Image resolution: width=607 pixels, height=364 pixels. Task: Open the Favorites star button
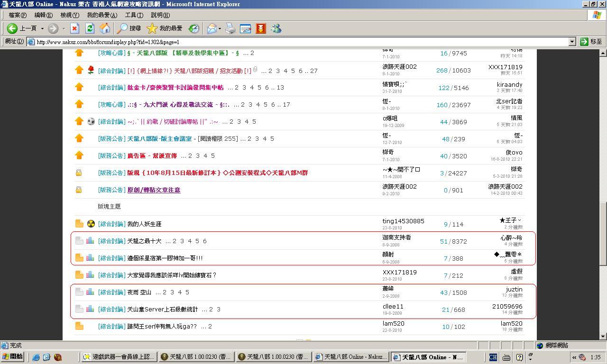coord(164,28)
